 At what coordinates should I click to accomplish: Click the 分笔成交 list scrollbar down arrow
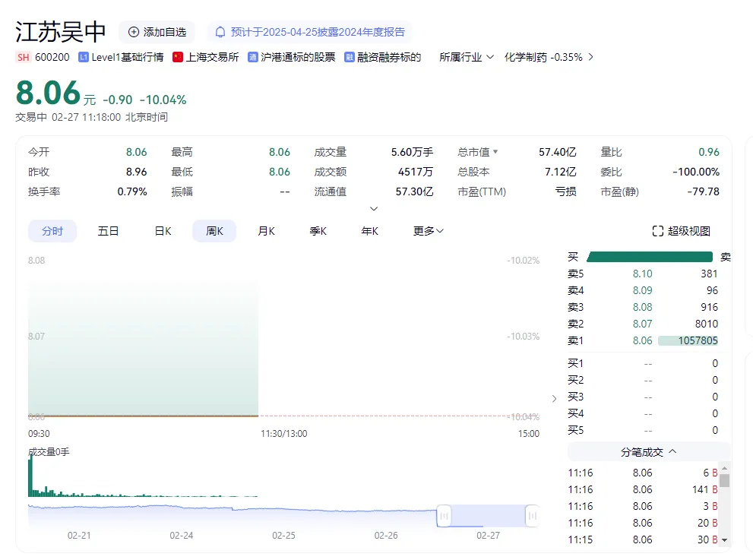click(x=724, y=539)
